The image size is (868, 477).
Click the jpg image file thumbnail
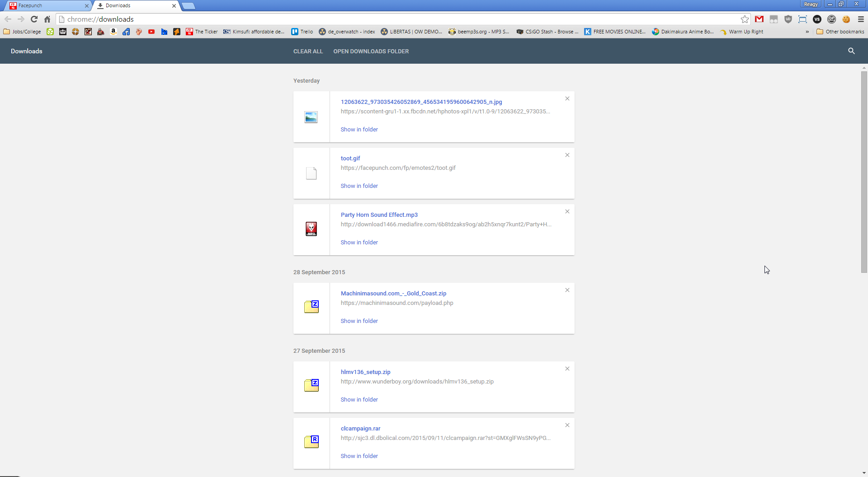pos(311,117)
